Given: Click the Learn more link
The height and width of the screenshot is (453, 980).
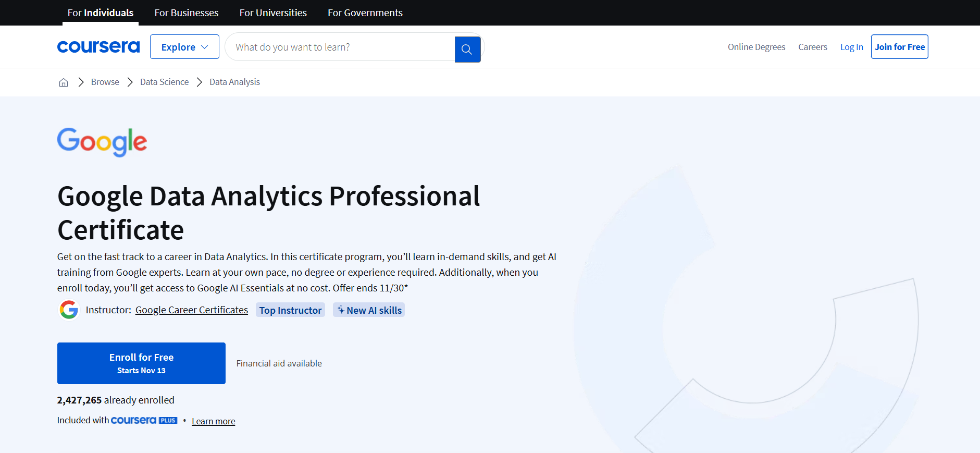Looking at the screenshot, I should coord(214,421).
